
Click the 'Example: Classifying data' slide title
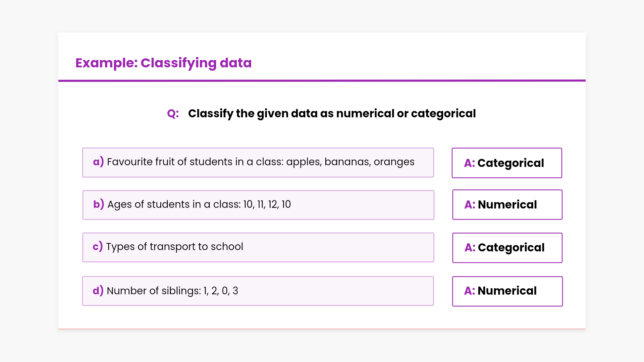[163, 63]
